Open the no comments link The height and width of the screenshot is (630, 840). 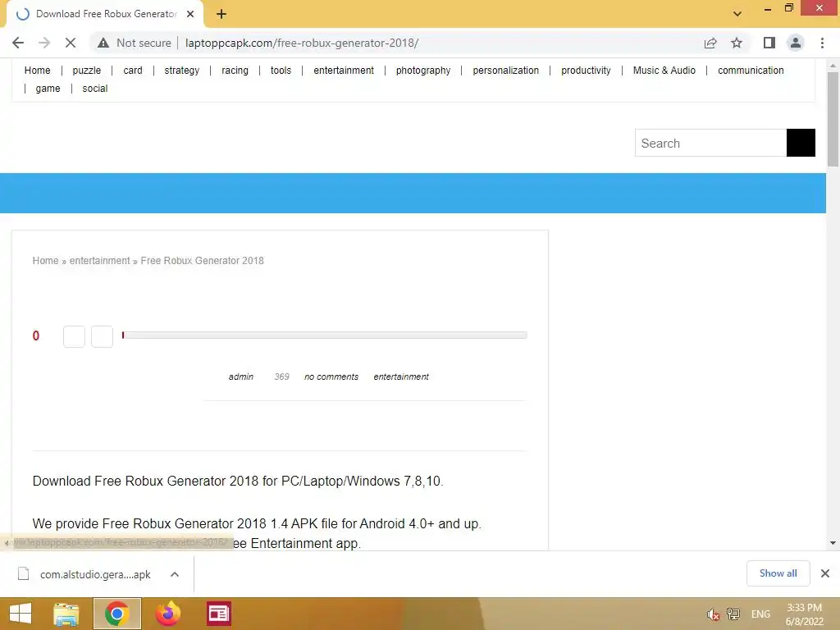point(331,377)
